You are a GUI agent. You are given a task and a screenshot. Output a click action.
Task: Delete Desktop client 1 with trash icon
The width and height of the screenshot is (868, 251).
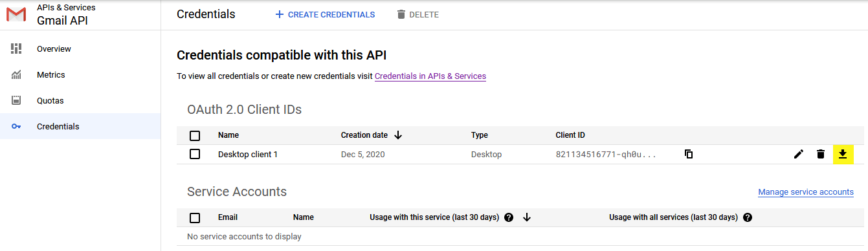coord(821,154)
